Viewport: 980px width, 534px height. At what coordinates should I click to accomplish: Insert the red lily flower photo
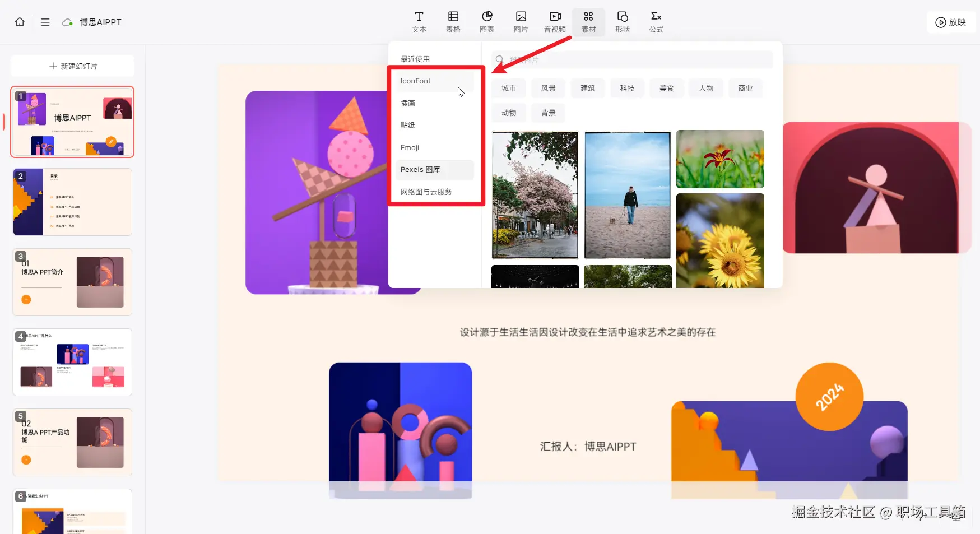pyautogui.click(x=720, y=159)
